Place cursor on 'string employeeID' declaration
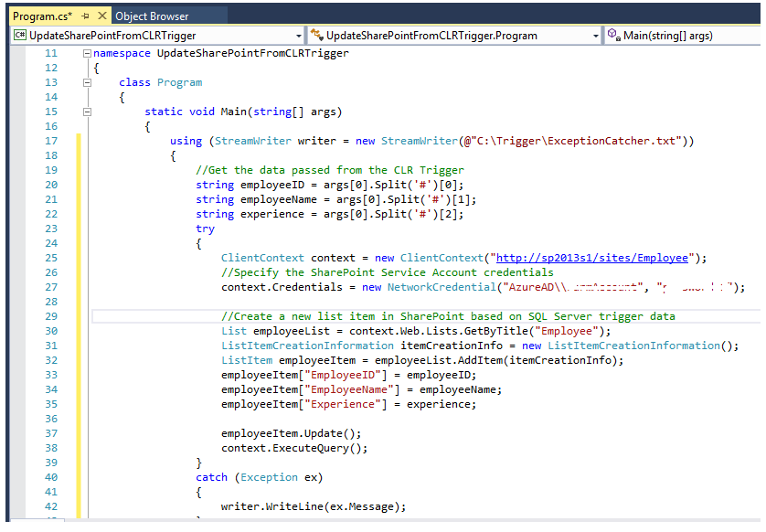The image size is (766, 532). click(250, 185)
